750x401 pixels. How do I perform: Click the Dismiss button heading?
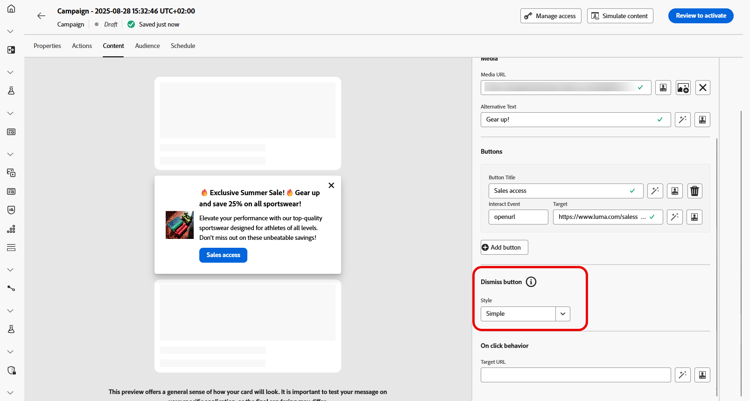[x=501, y=282]
